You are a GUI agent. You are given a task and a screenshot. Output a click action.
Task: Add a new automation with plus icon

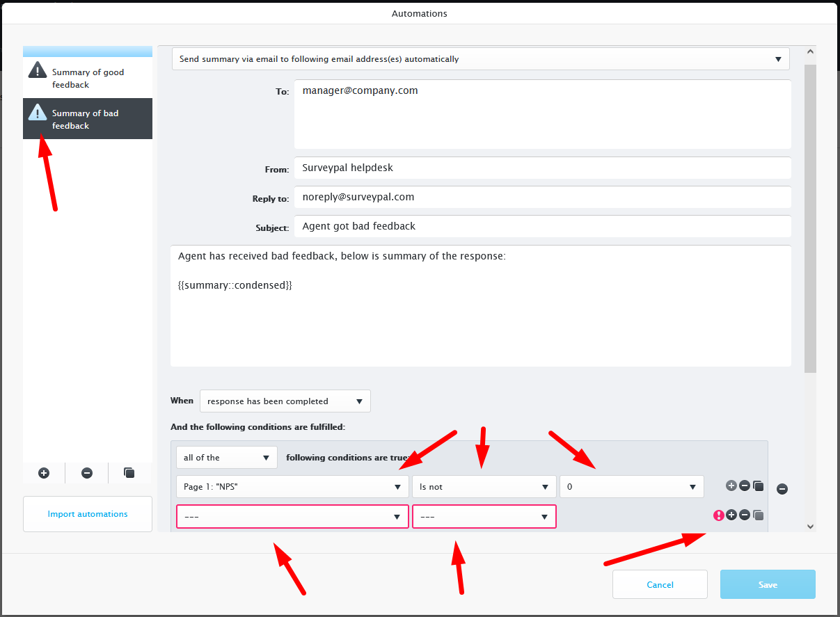[44, 473]
